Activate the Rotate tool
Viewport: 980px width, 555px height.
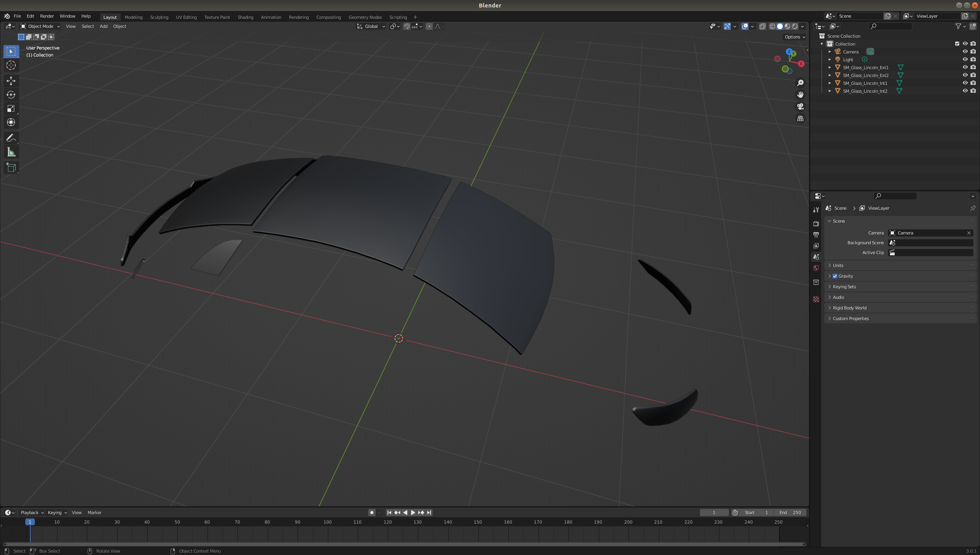(x=11, y=95)
